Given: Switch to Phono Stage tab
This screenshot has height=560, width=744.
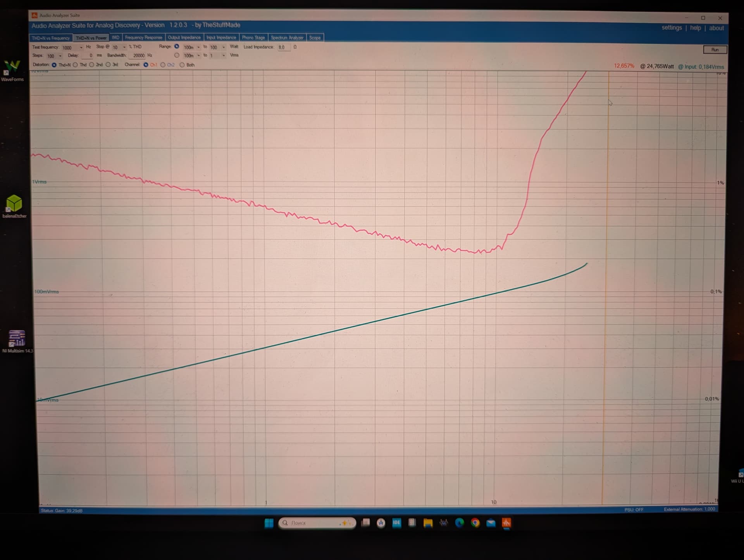Looking at the screenshot, I should [x=253, y=38].
